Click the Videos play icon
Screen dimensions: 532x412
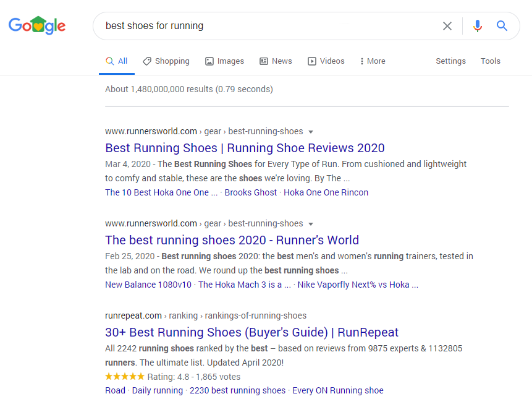coord(312,61)
